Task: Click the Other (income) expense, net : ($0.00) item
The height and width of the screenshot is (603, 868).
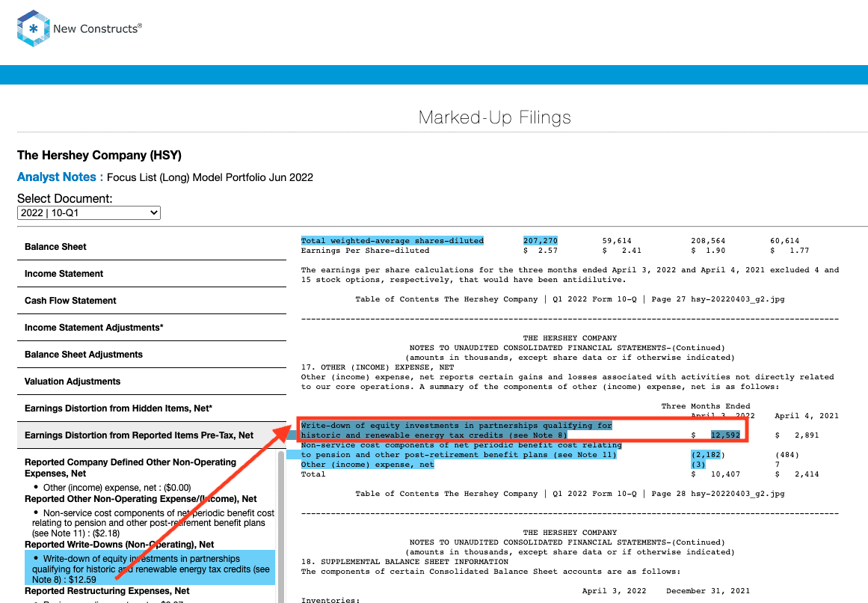Action: point(117,488)
